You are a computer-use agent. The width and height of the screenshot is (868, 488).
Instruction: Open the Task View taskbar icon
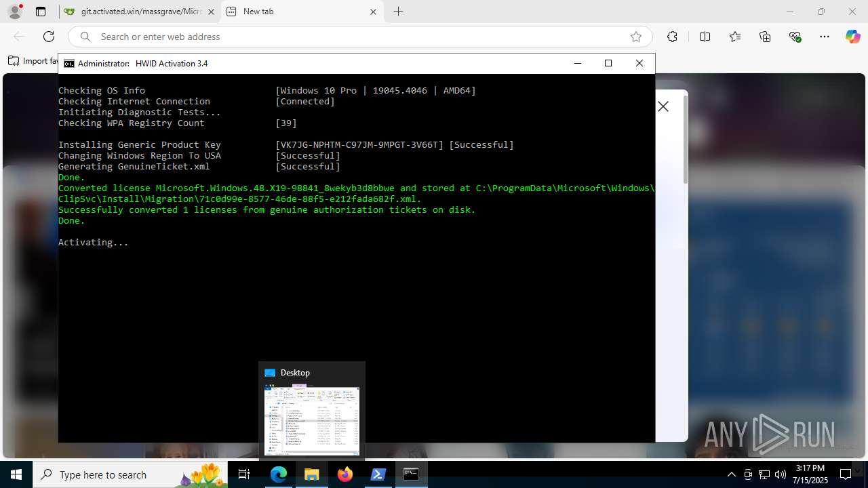(244, 474)
